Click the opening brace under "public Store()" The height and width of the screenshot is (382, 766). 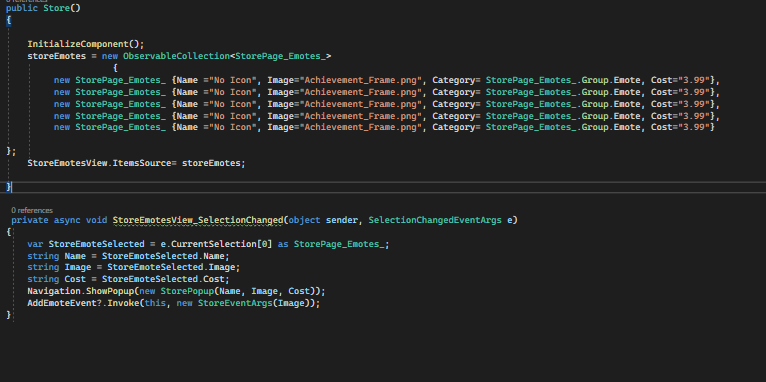tap(9, 21)
